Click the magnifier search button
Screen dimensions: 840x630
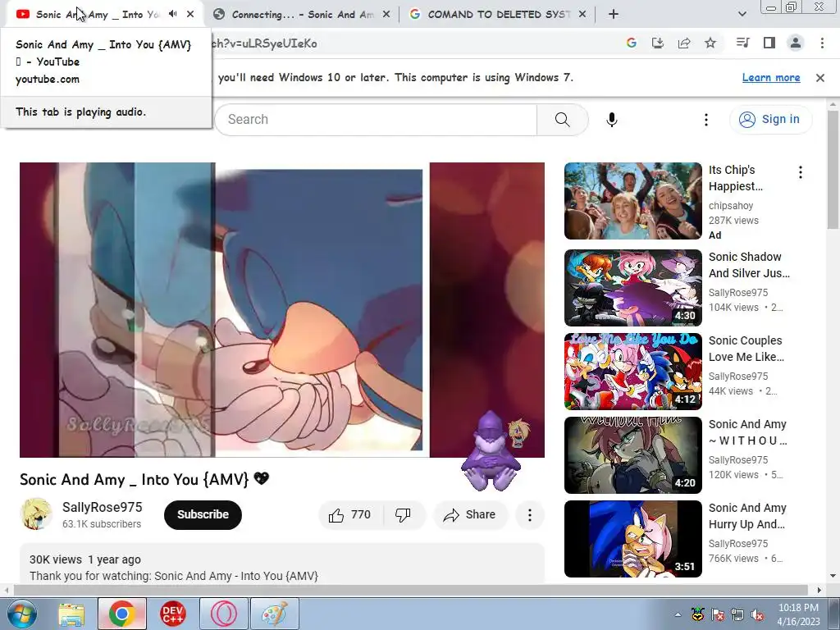click(x=562, y=120)
